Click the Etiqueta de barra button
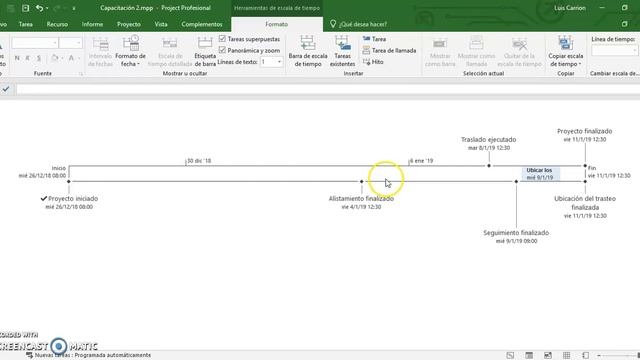The image size is (640, 360). (x=205, y=51)
